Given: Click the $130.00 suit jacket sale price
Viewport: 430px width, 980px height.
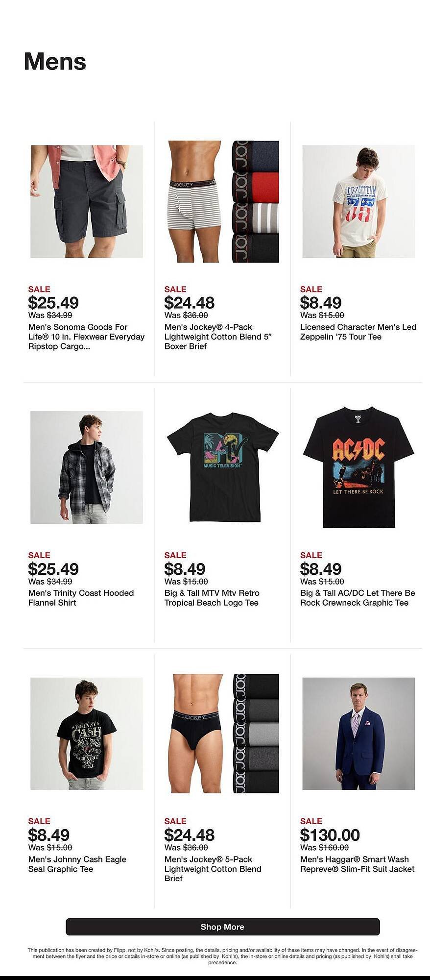Looking at the screenshot, I should click(x=330, y=835).
